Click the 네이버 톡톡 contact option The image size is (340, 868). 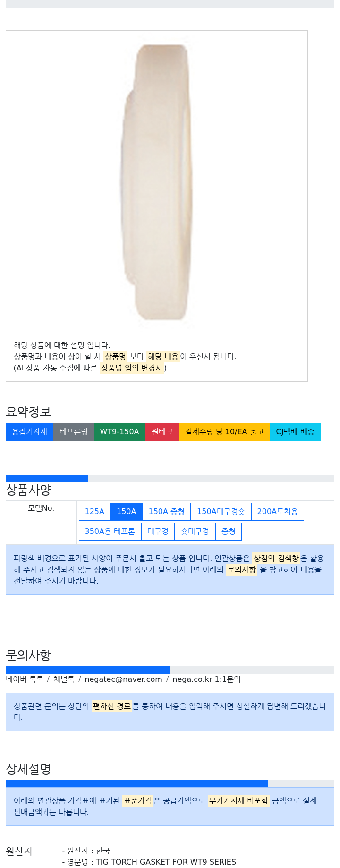pos(25,679)
